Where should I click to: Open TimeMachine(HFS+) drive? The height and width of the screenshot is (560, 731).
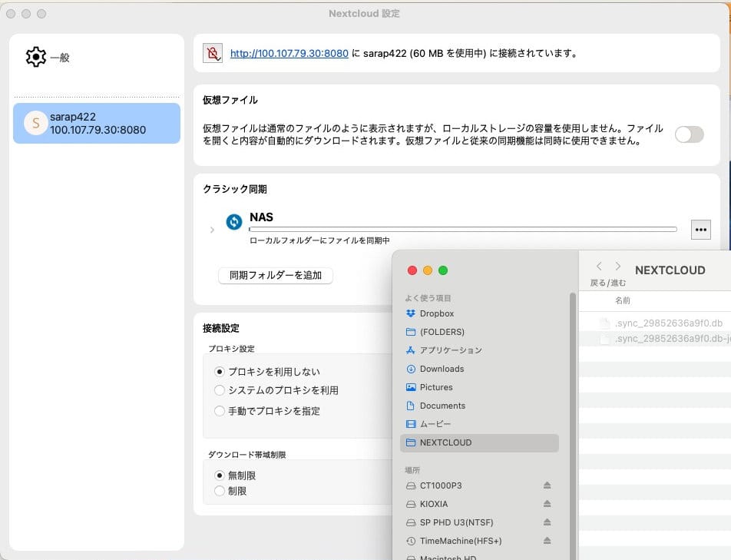[x=479, y=541]
